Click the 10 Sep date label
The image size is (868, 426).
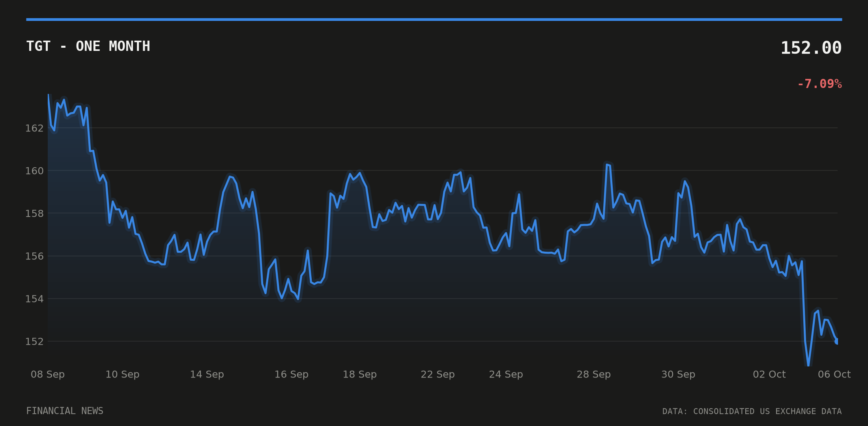click(122, 374)
